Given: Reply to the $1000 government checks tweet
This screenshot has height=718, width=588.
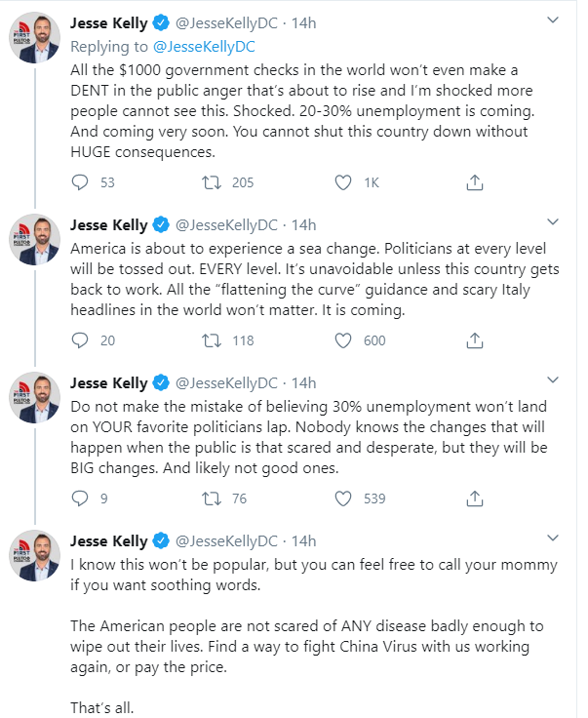Looking at the screenshot, I should click(81, 182).
